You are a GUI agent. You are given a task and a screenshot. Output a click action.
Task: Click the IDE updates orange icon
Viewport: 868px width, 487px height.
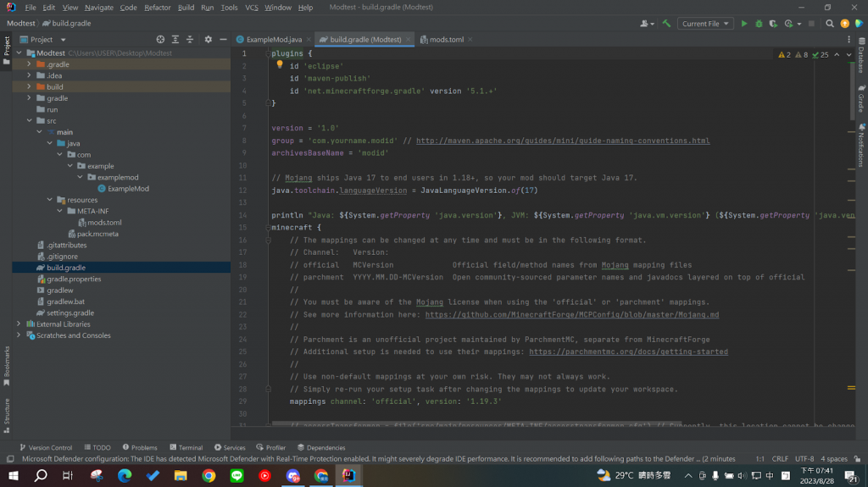pyautogui.click(x=844, y=24)
